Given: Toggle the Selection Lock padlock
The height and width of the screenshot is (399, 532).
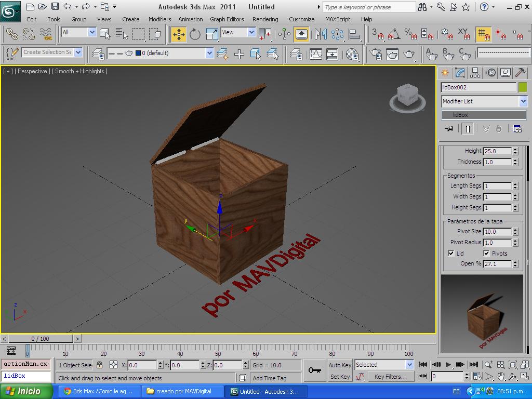Looking at the screenshot, I should [x=99, y=365].
